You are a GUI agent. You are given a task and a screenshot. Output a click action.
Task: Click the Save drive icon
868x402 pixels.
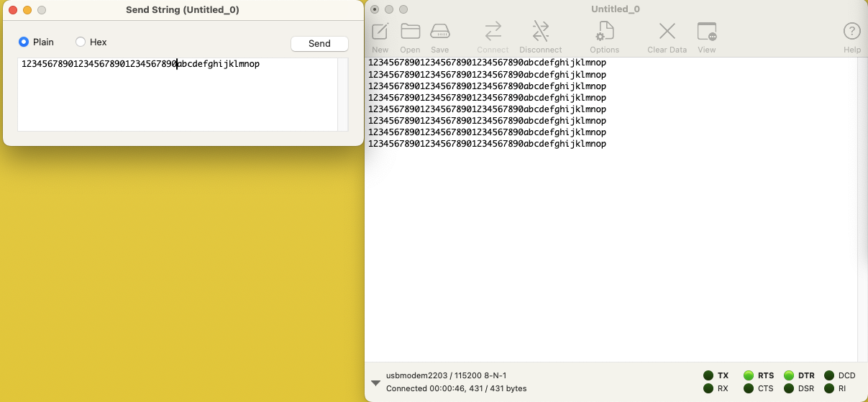click(x=440, y=32)
